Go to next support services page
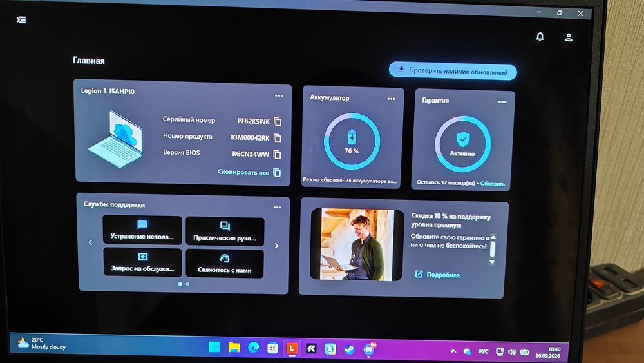Viewport: 644px width, 363px height. [276, 246]
